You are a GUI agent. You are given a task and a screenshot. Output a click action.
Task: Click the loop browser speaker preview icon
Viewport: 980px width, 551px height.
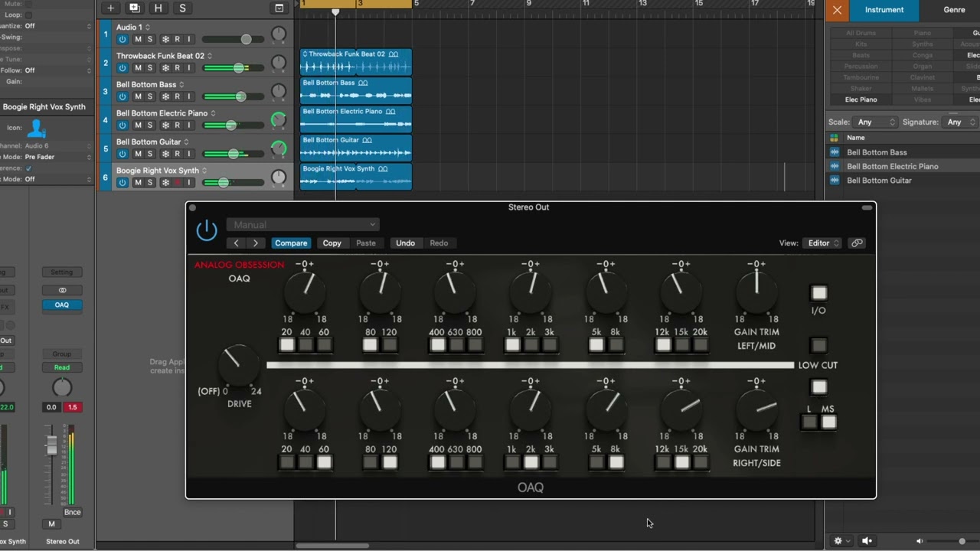(867, 541)
